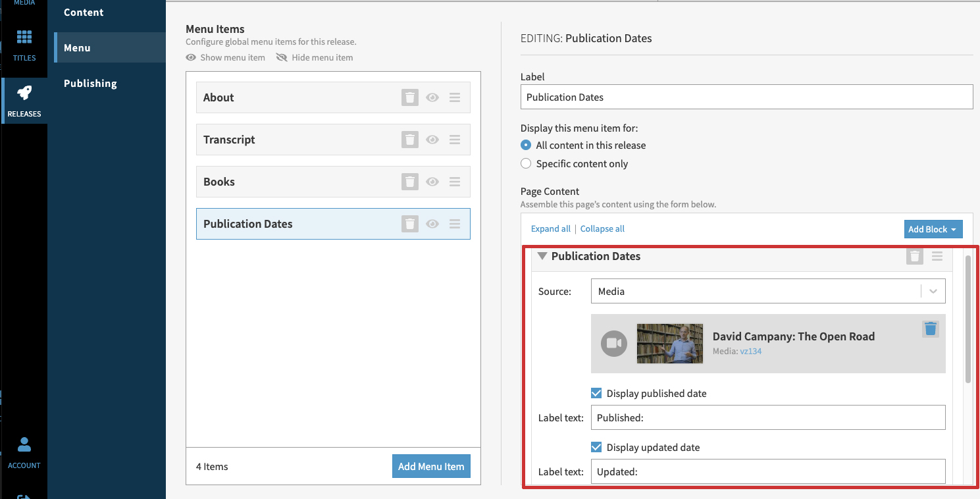Click drag handle on Books row
The width and height of the screenshot is (980, 499).
(454, 182)
